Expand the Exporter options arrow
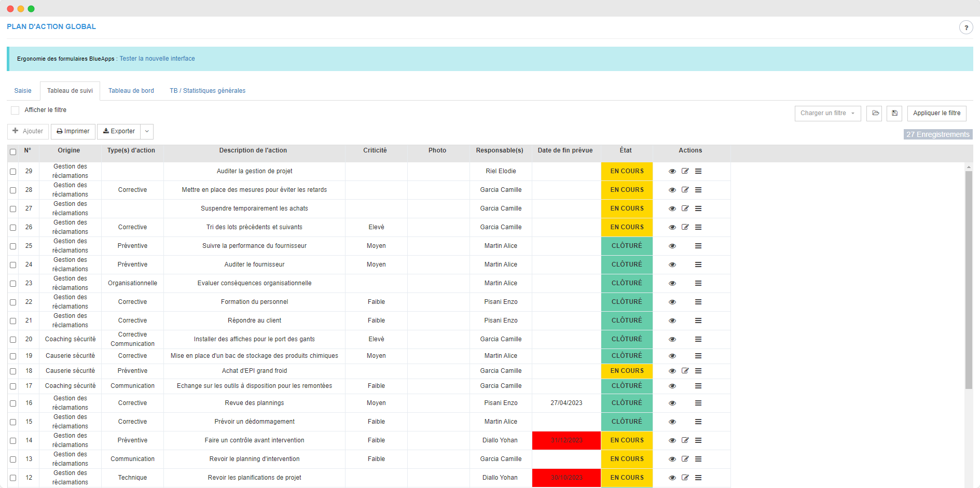 point(147,131)
